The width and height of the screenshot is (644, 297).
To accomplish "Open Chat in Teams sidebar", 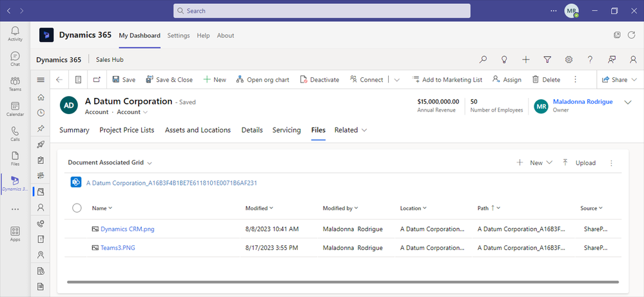I will tap(15, 59).
